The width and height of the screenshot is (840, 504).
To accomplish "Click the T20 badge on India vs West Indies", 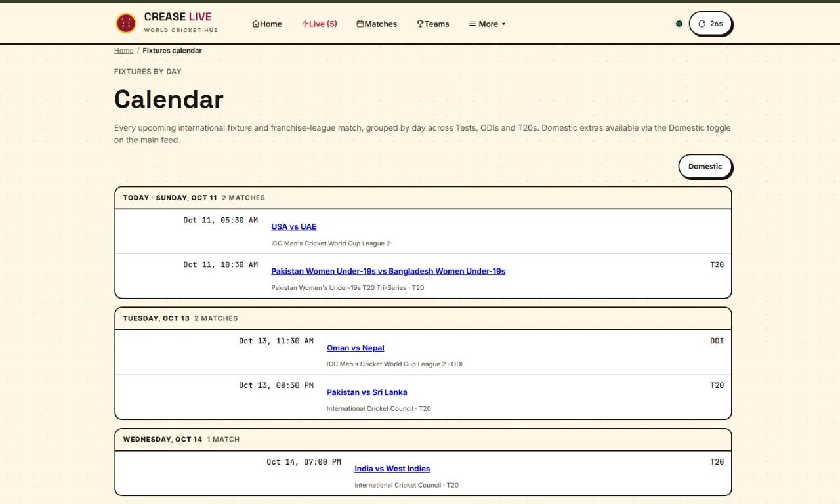I will (717, 462).
